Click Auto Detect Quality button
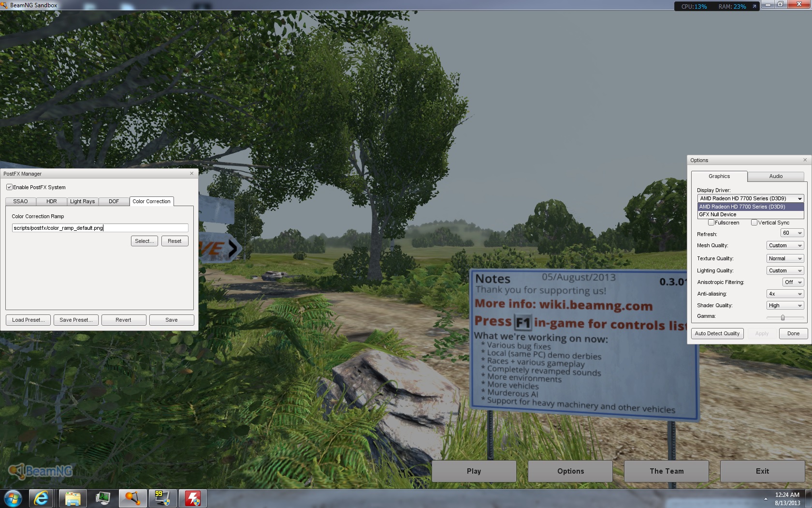Image resolution: width=812 pixels, height=508 pixels. [x=717, y=333]
